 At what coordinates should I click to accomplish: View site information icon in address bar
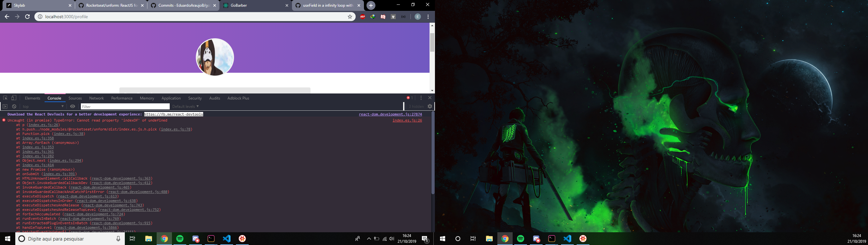40,17
